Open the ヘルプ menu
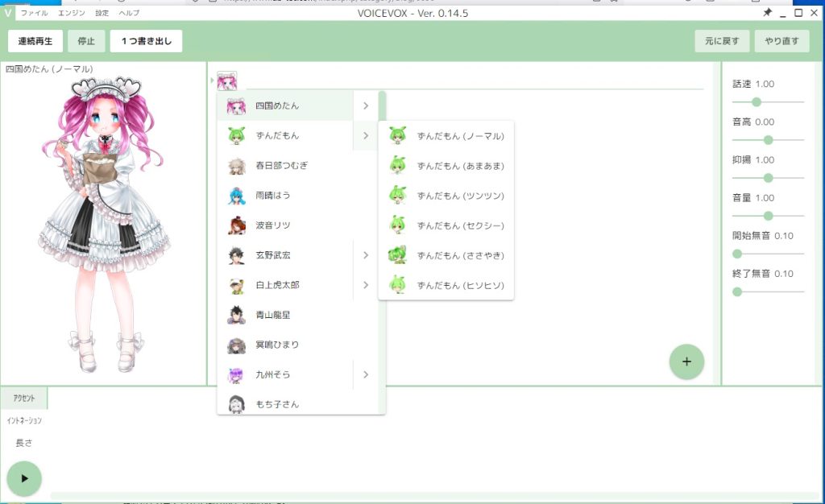825x504 pixels. pos(129,13)
